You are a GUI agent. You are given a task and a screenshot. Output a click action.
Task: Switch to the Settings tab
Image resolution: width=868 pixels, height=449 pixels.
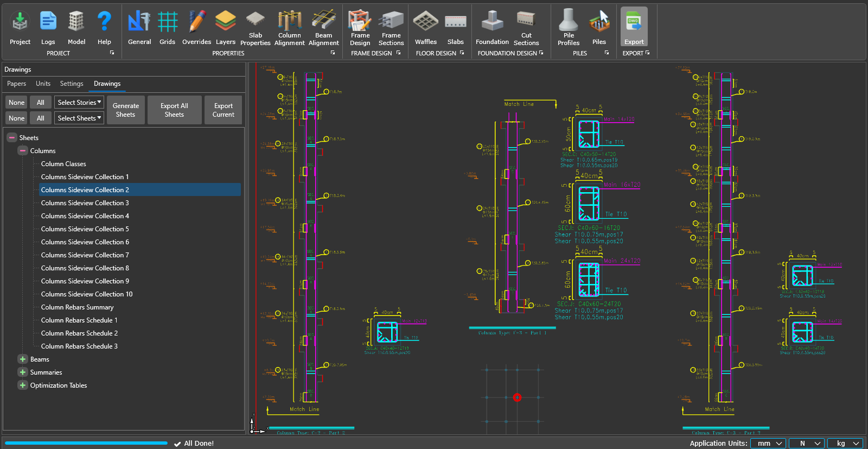[x=72, y=84]
